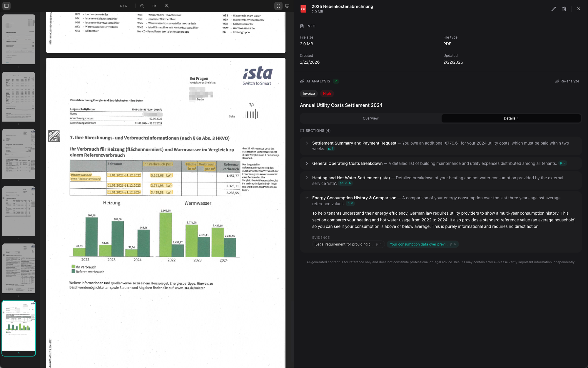Open the document in presentation display mode
The height and width of the screenshot is (368, 588).
(x=287, y=6)
